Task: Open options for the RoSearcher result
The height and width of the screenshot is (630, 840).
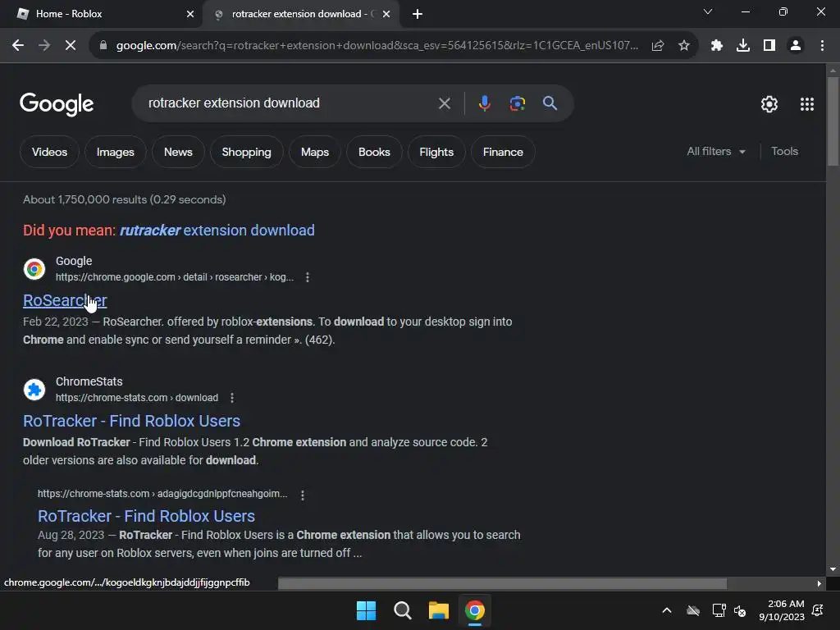Action: pyautogui.click(x=307, y=277)
